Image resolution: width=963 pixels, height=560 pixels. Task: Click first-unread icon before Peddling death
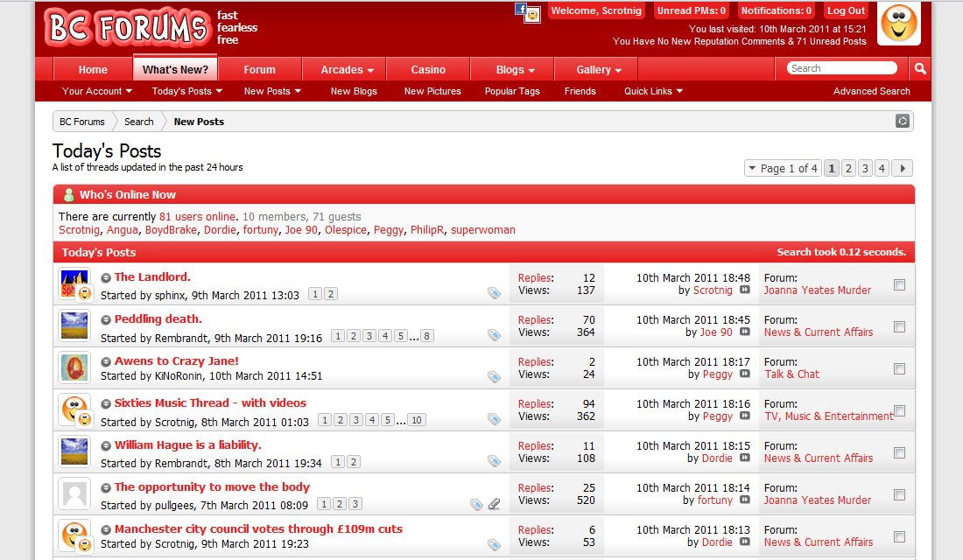coord(106,319)
